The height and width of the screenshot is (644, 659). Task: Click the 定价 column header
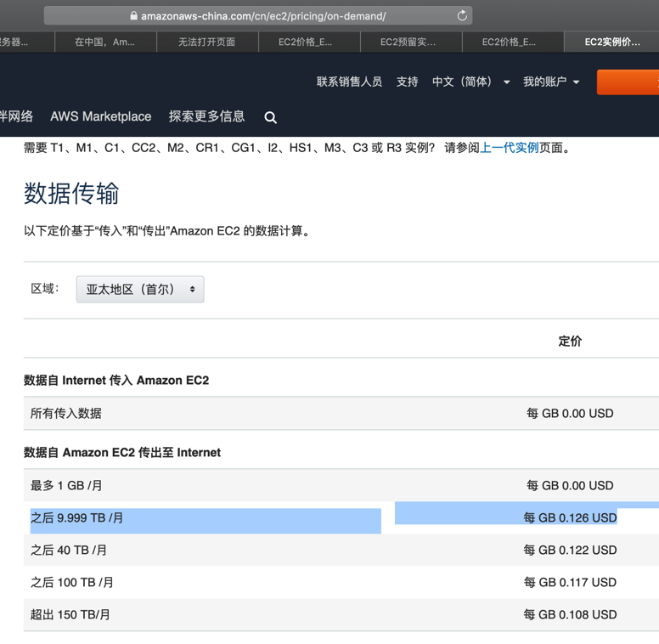pyautogui.click(x=570, y=341)
